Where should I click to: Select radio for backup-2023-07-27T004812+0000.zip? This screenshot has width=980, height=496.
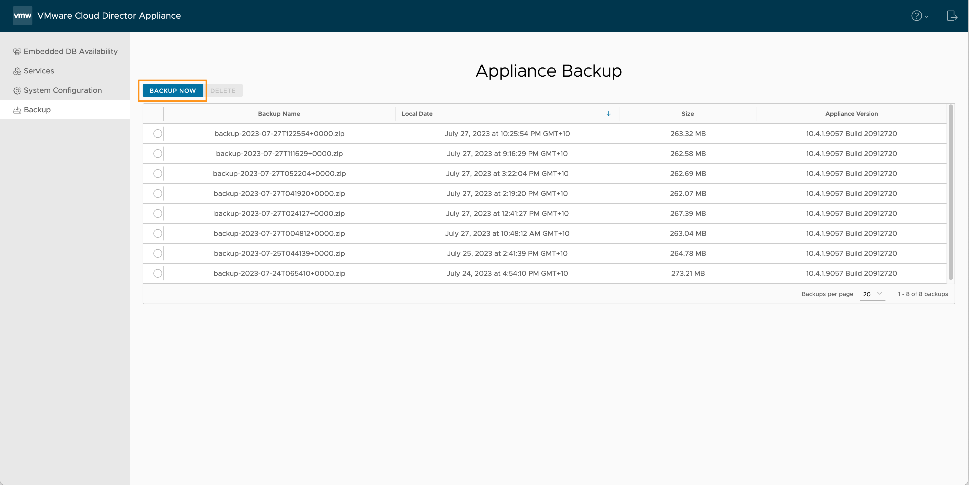point(157,233)
